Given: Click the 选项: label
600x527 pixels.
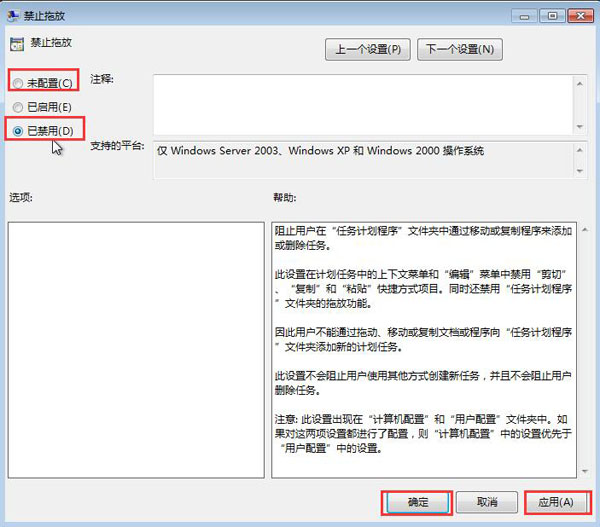Looking at the screenshot, I should coord(21,197).
